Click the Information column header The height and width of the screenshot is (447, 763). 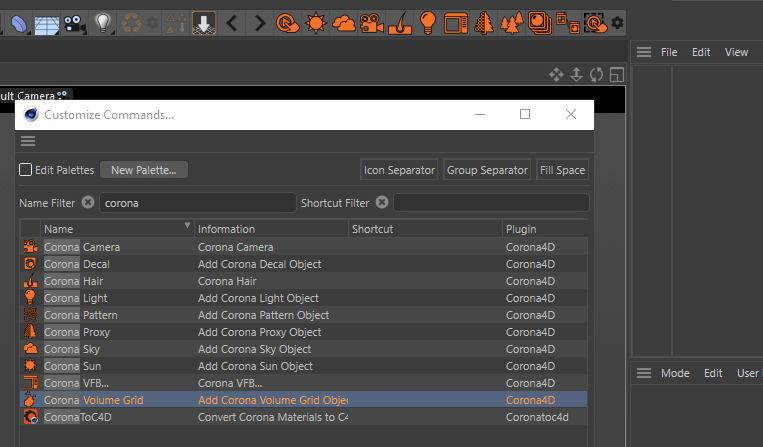click(271, 229)
